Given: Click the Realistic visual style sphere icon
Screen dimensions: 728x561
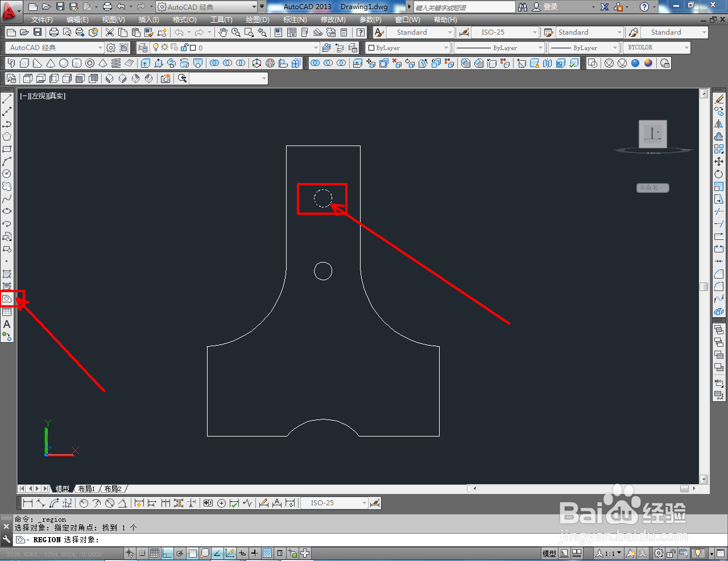Looking at the screenshot, I should [x=635, y=63].
